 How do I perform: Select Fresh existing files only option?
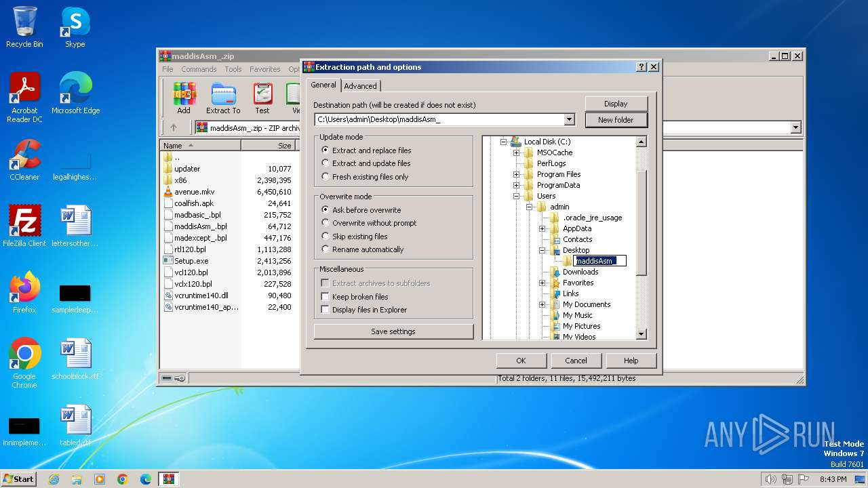[365, 177]
